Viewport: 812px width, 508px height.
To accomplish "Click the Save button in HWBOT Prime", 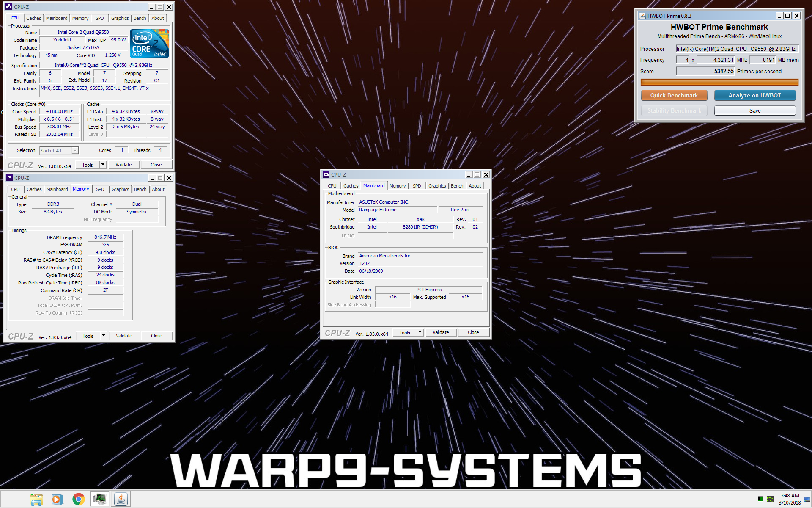I will [x=755, y=110].
